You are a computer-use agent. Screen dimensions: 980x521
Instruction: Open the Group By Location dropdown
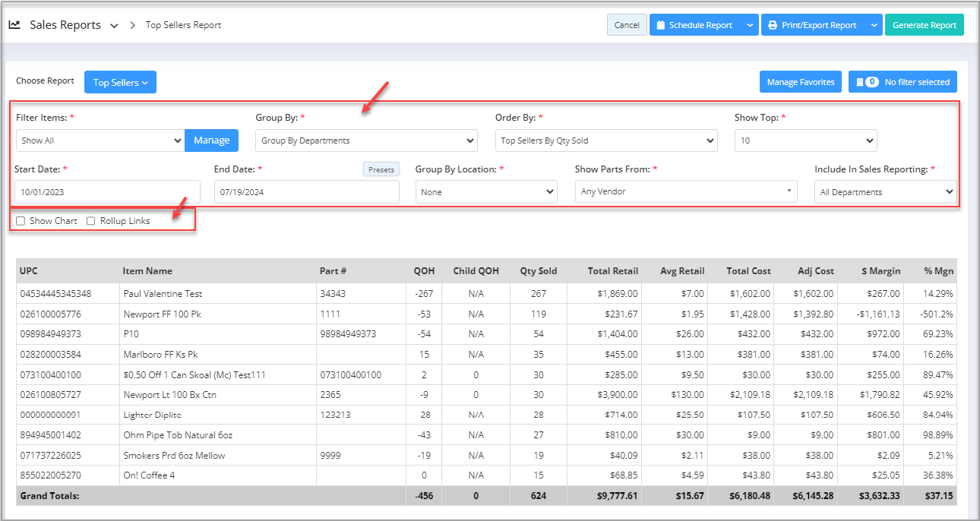pos(486,192)
